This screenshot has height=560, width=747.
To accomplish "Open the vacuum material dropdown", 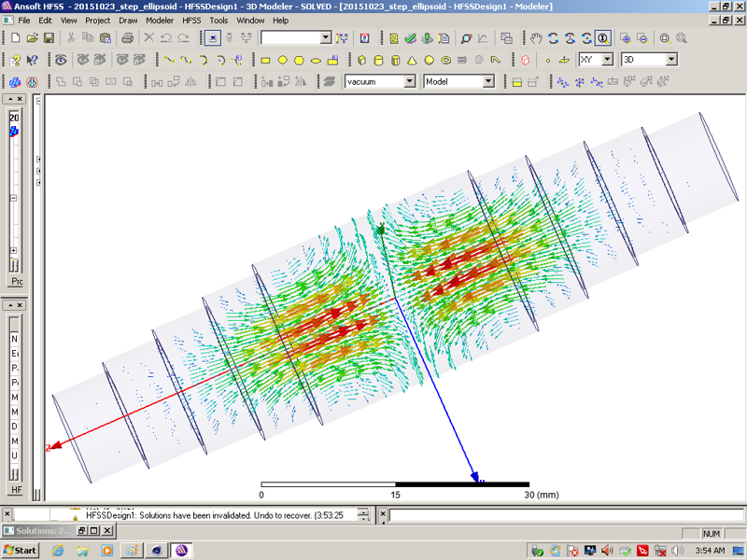I will click(x=409, y=81).
